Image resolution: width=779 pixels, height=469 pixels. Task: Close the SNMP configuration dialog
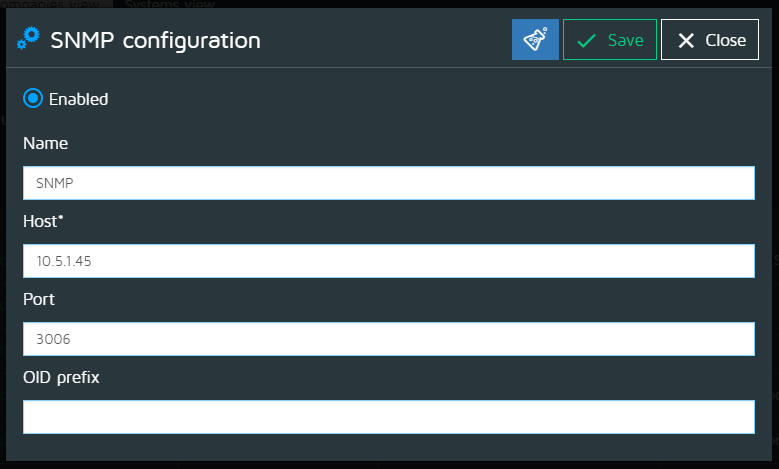click(709, 40)
